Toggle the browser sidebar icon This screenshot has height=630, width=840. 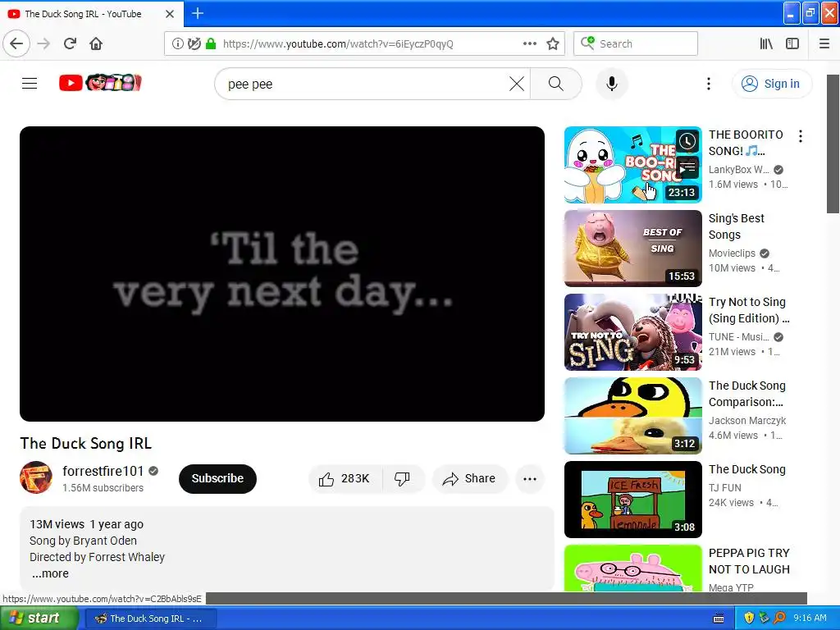(792, 43)
